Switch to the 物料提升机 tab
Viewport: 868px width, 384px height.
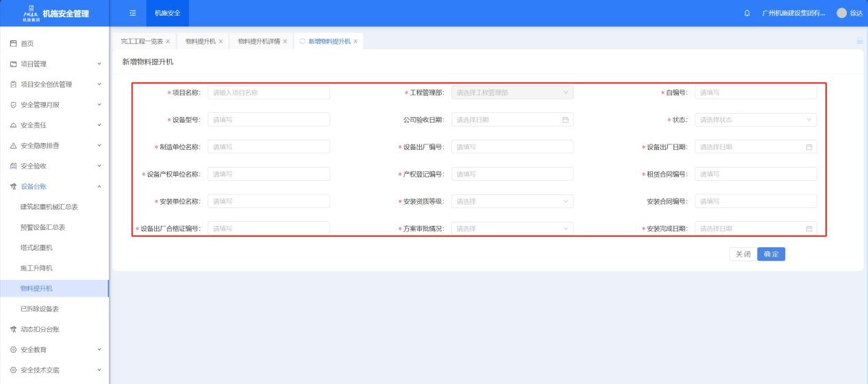point(200,42)
